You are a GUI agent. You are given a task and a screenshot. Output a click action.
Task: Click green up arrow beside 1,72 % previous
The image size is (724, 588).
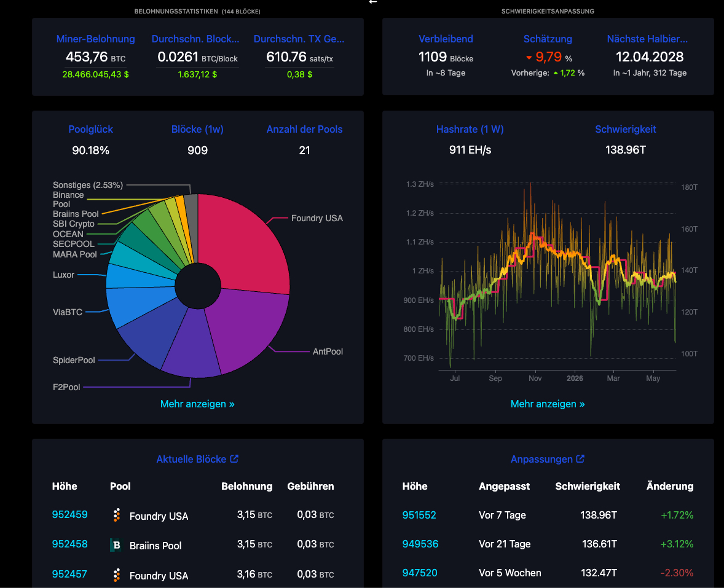click(x=556, y=73)
